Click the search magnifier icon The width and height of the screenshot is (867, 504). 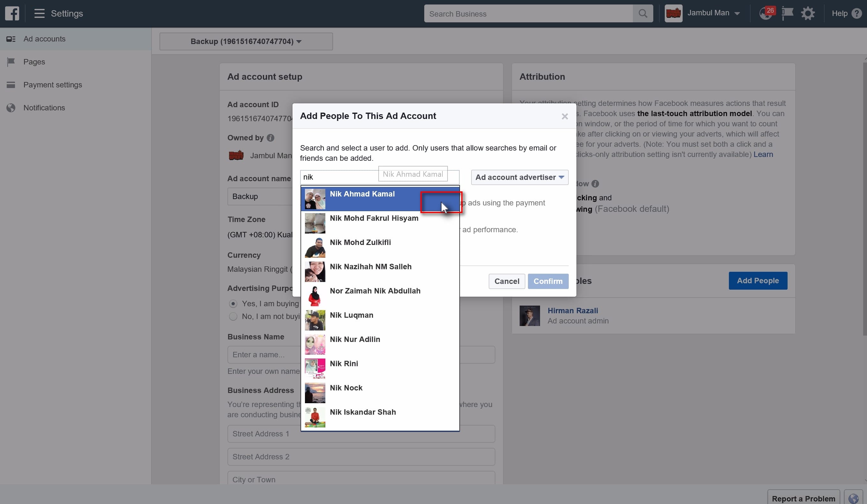pos(643,13)
